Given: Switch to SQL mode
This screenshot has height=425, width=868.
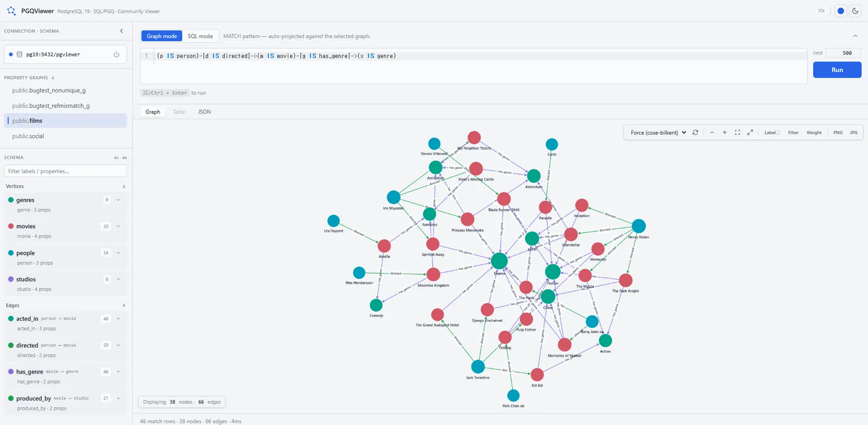Looking at the screenshot, I should coord(200,36).
